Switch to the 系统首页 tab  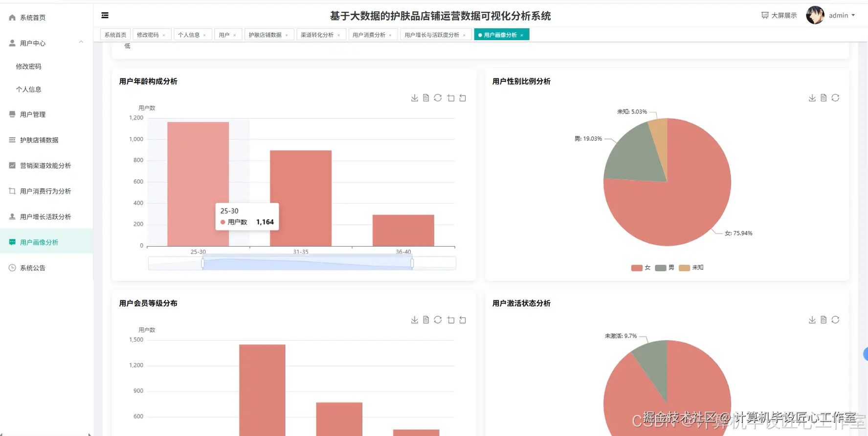[115, 35]
